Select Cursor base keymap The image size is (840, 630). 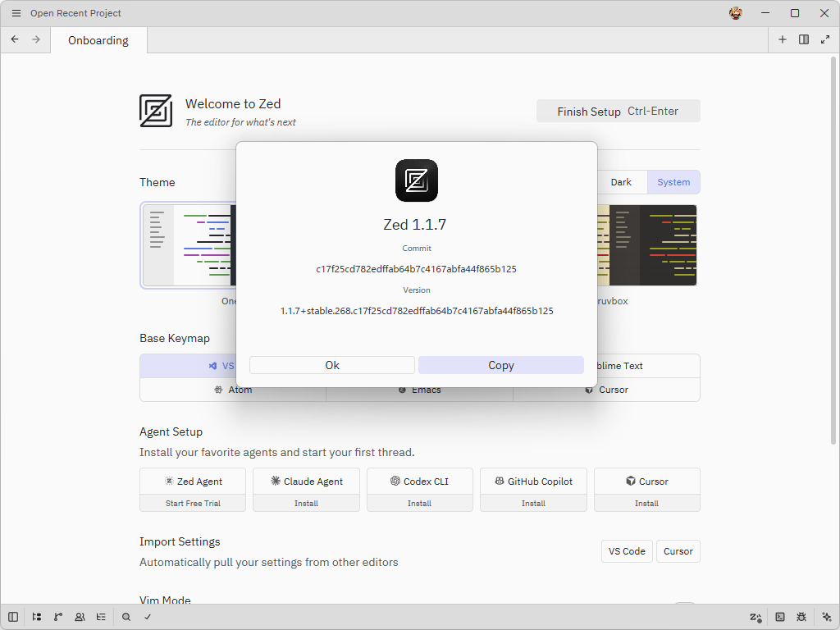(x=606, y=390)
